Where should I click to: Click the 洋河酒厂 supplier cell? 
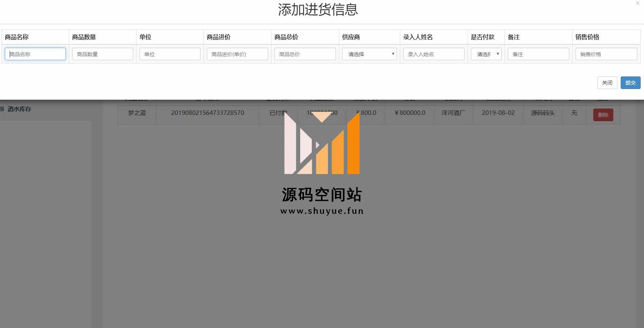pos(453,113)
